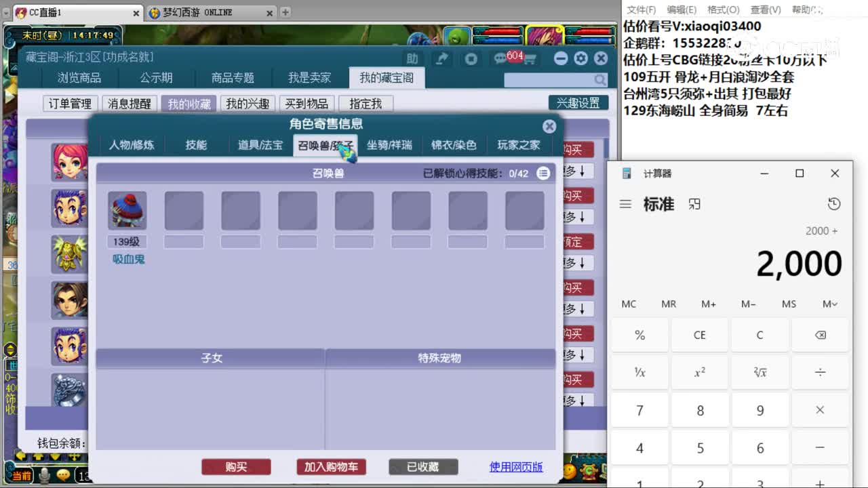Switch to 人物/修炼 tab
Image resolution: width=868 pixels, height=488 pixels.
pyautogui.click(x=132, y=145)
